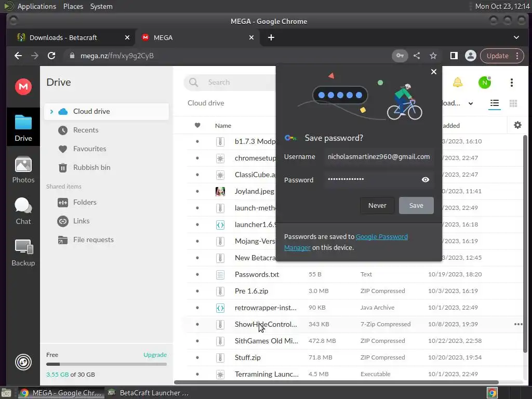The image size is (532, 399).
Task: Click the search magnifier icon
Action: tap(193, 83)
